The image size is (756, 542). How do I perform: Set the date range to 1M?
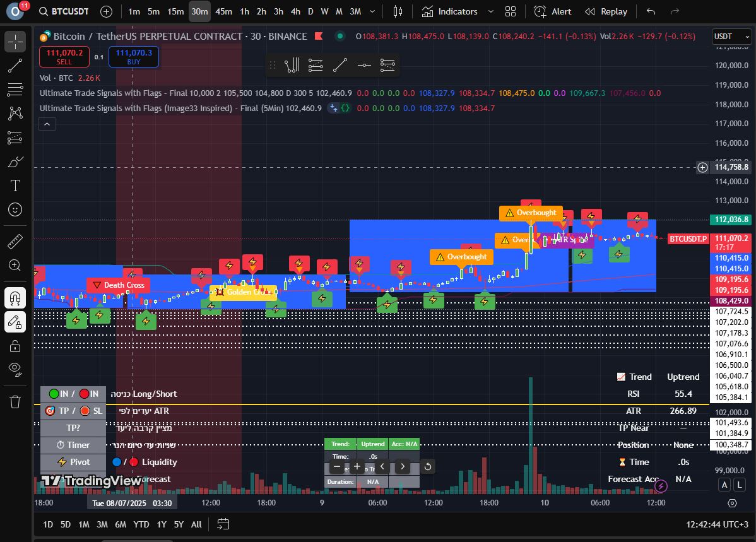84,524
